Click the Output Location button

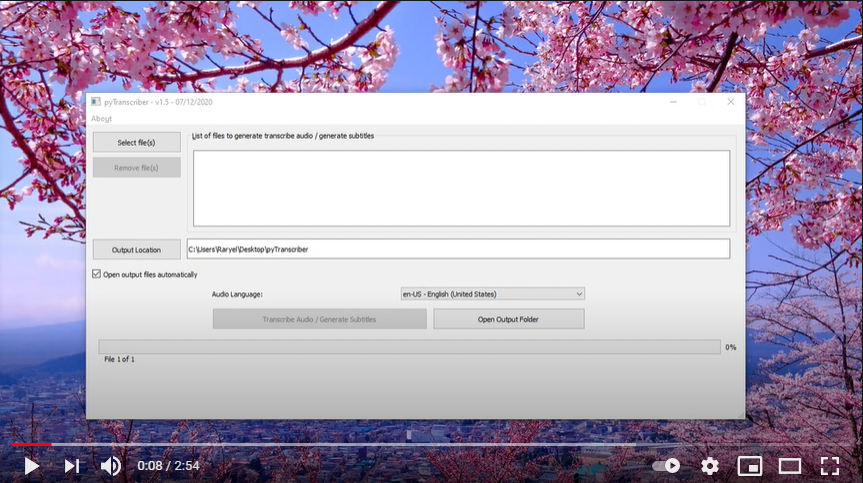tap(137, 250)
